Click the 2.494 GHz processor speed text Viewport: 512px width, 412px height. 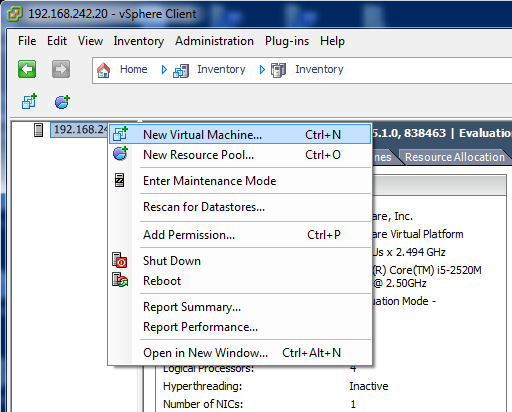[x=420, y=252]
